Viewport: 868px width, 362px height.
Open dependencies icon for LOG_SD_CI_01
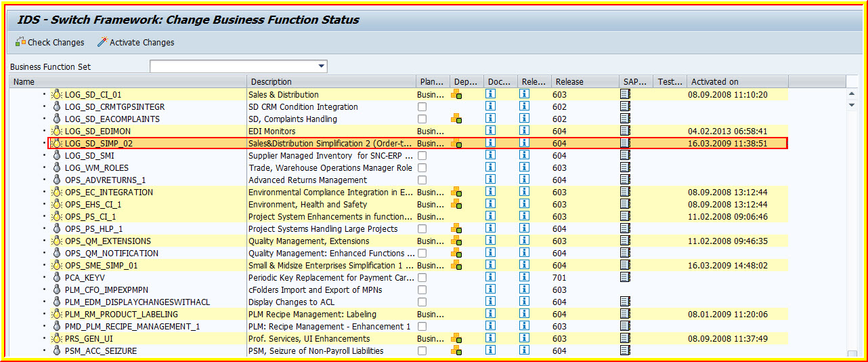(x=456, y=95)
